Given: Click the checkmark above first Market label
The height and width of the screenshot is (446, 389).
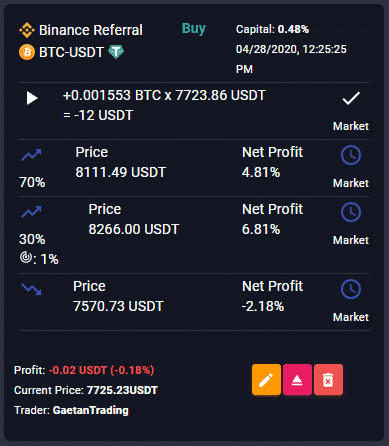Looking at the screenshot, I should [x=351, y=98].
